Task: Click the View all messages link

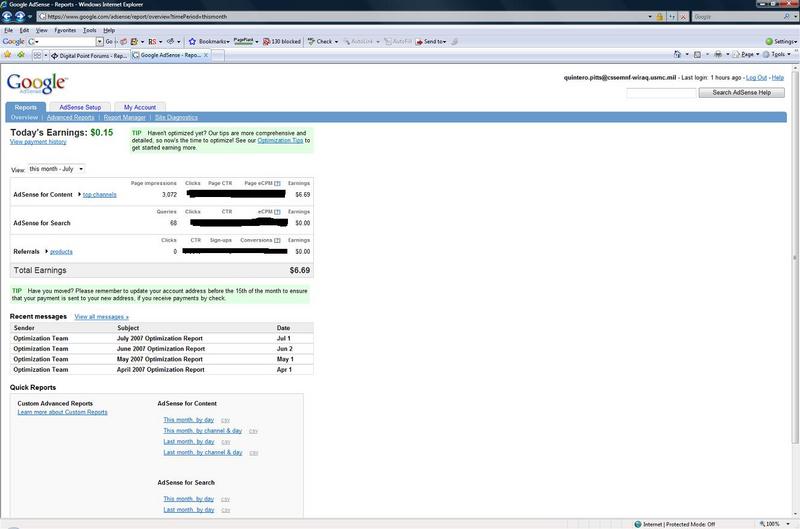Action: click(x=102, y=317)
